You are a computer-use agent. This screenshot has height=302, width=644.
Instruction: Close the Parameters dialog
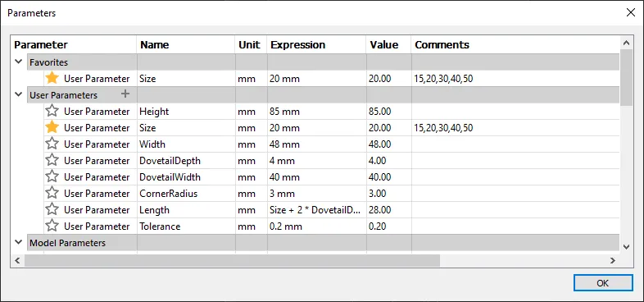[x=630, y=13]
